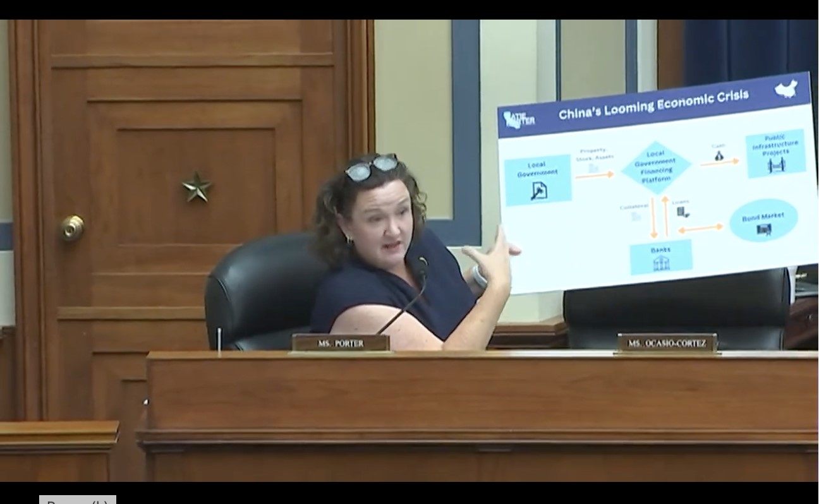The image size is (819, 504).
Task: Click the 'MS. PORTER' nameplate
Action: (341, 343)
